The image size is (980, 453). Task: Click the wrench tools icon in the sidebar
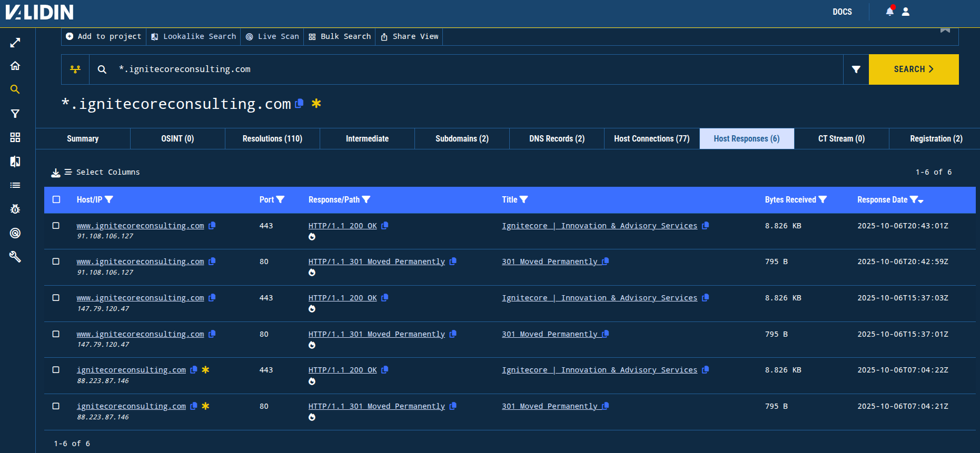(x=15, y=257)
